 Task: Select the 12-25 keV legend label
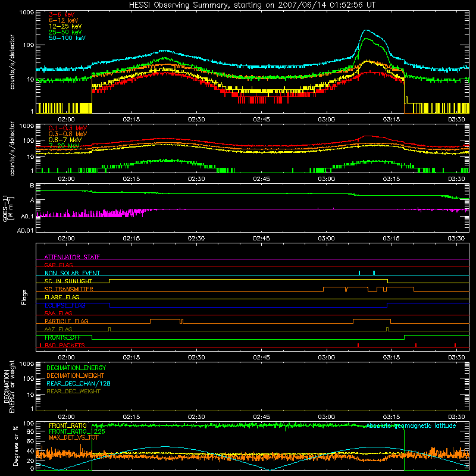click(65, 26)
